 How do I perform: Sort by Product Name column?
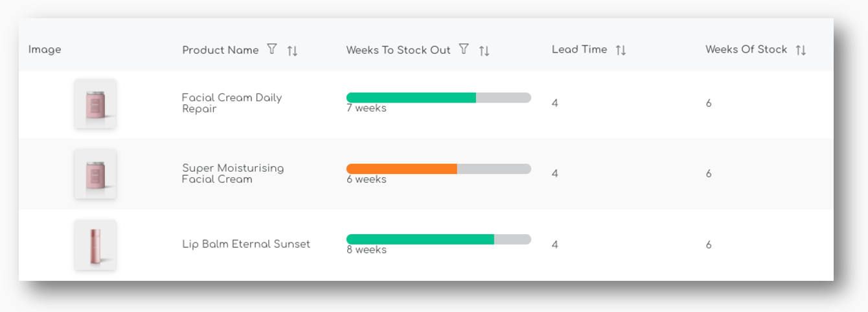(293, 51)
